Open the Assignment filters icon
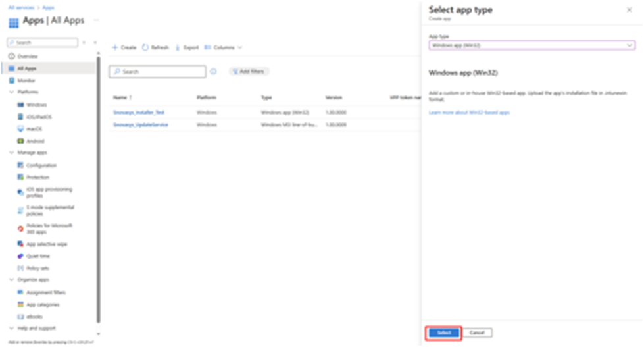Image resolution: width=644 pixels, height=347 pixels. pos(20,292)
